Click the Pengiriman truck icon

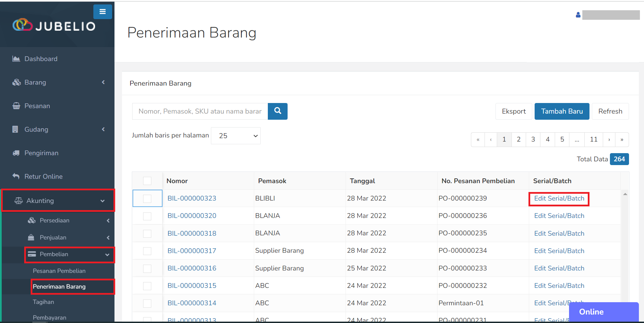(x=16, y=153)
